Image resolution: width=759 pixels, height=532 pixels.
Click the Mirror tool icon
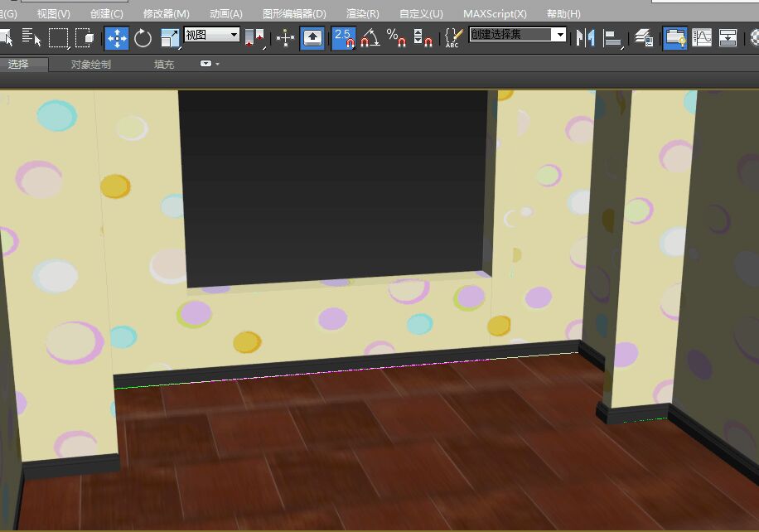click(x=586, y=37)
